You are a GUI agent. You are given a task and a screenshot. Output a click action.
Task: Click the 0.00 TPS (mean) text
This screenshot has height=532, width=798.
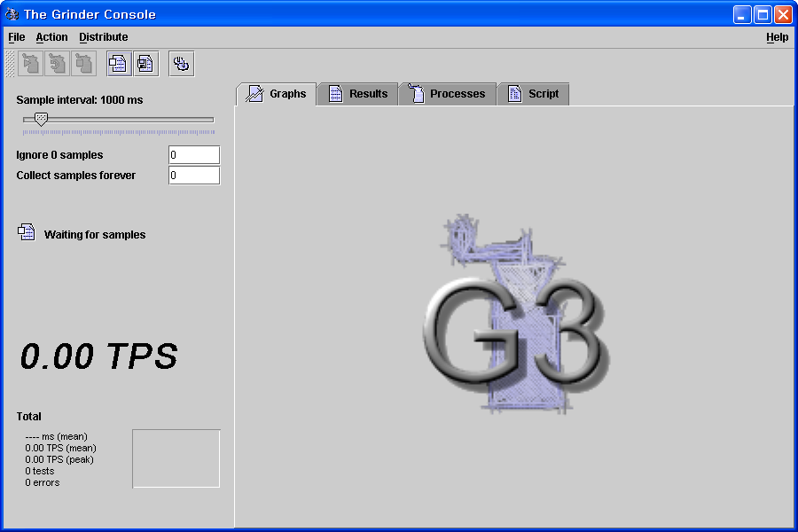(60, 448)
